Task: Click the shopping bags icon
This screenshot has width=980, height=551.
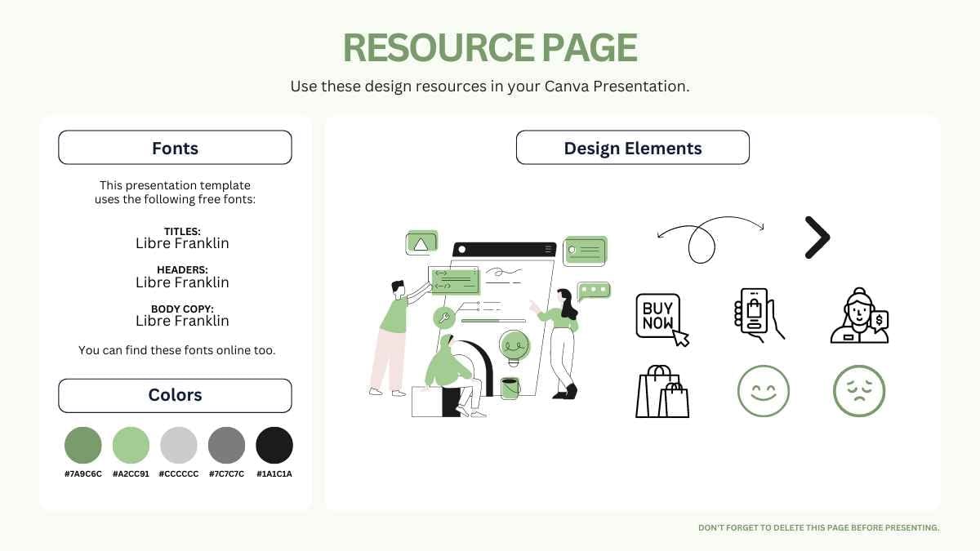Action: pos(662,391)
